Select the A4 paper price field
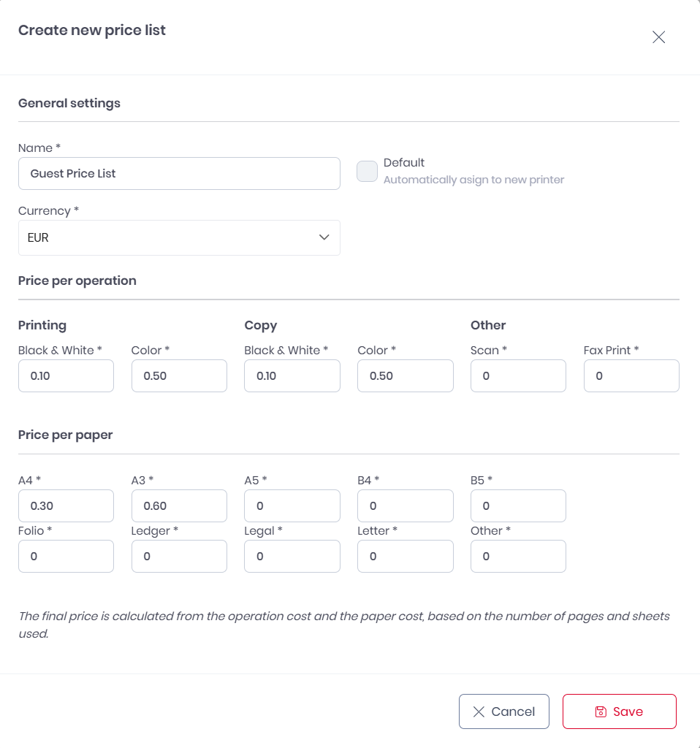 pos(66,505)
